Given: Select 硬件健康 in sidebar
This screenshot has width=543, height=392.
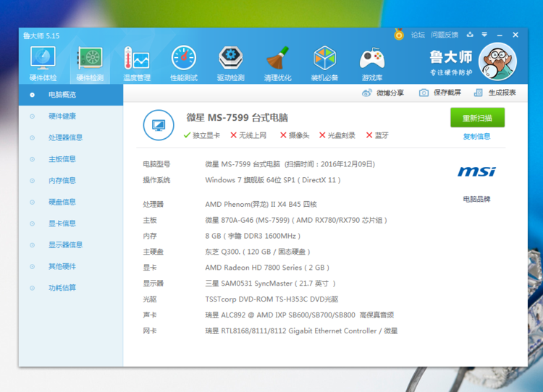Looking at the screenshot, I should click(71, 116).
